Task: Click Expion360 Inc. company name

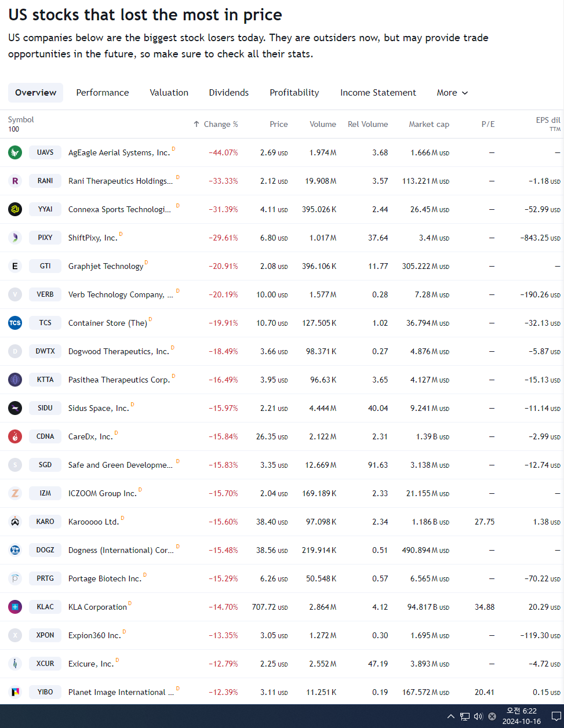Action: (x=94, y=635)
